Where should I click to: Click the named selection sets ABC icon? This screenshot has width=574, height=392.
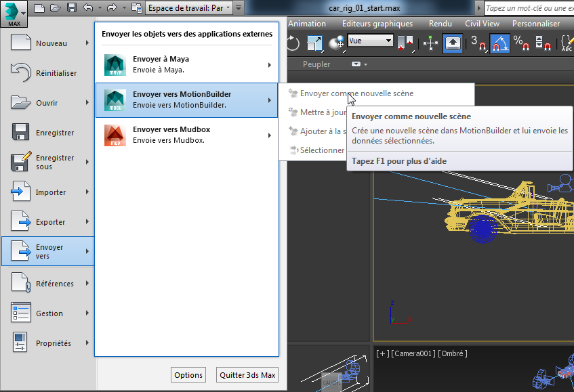(x=567, y=43)
